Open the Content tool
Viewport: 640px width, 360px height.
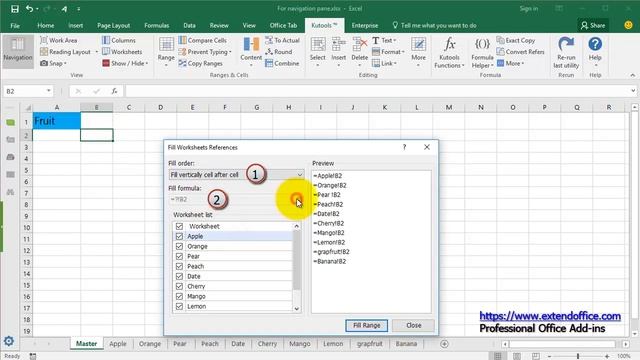click(251, 51)
